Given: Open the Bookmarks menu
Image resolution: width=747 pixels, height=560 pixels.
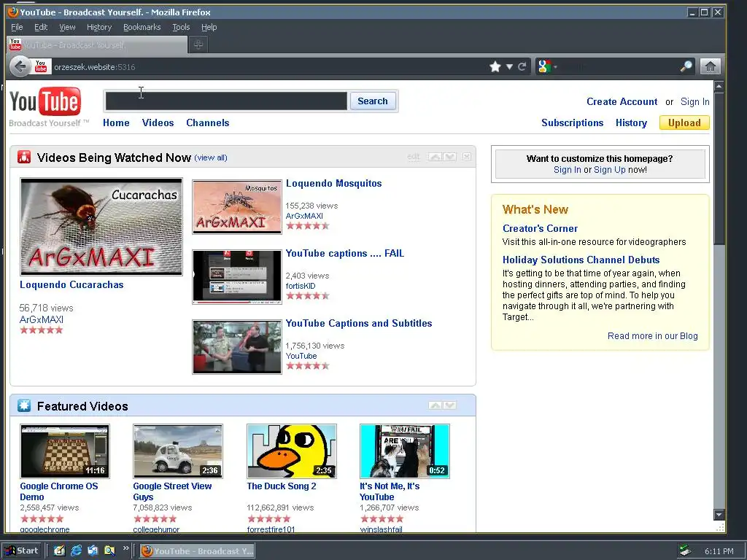Looking at the screenshot, I should click(x=142, y=27).
